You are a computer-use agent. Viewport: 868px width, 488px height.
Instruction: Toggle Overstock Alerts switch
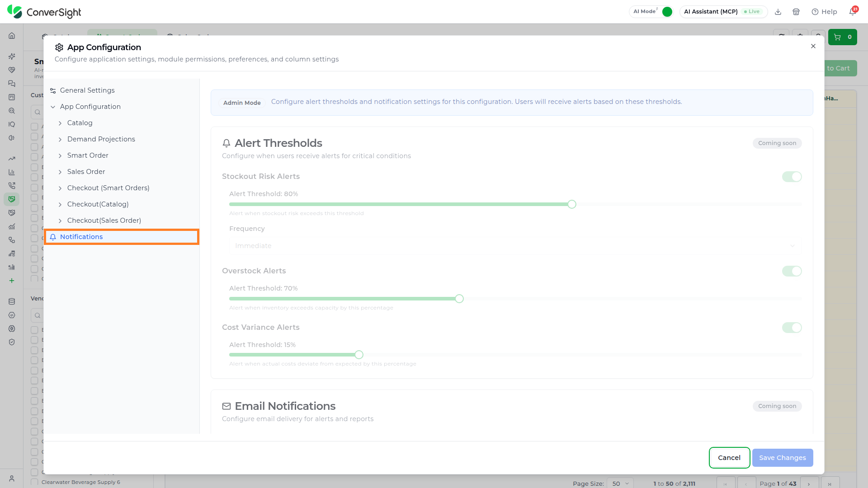(x=792, y=271)
